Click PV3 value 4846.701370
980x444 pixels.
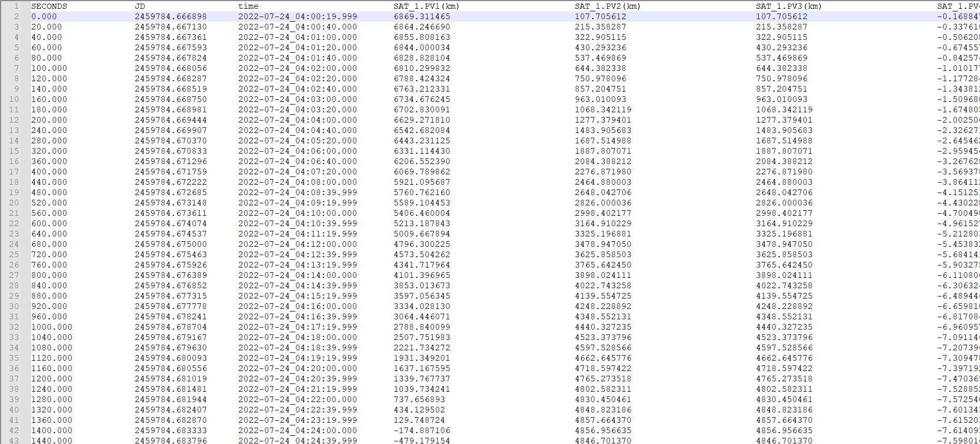(x=784, y=440)
